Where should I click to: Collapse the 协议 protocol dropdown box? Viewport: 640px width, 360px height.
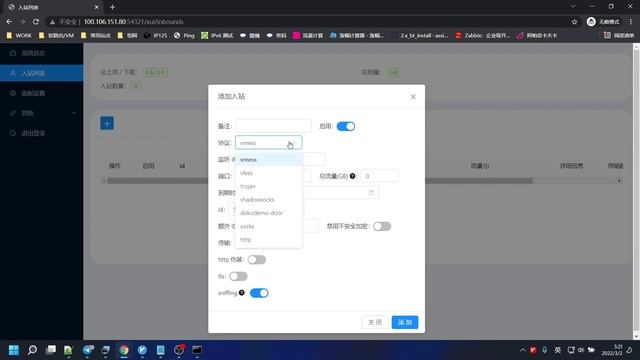pyautogui.click(x=269, y=143)
